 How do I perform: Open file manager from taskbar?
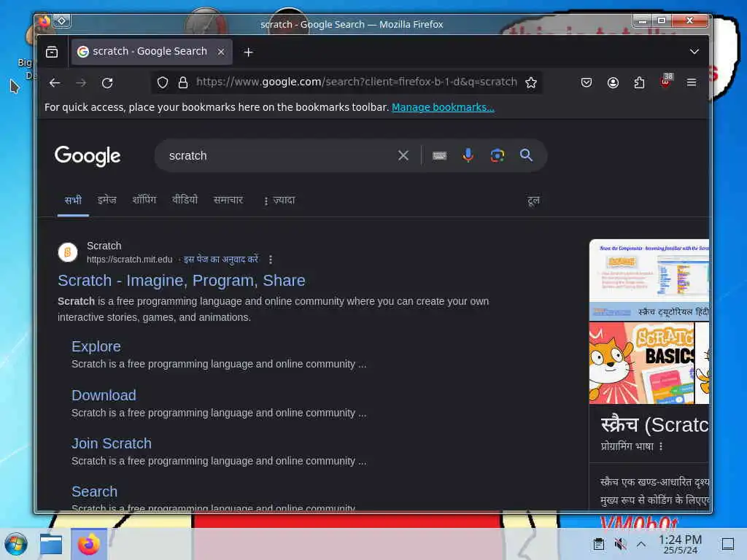tap(51, 544)
